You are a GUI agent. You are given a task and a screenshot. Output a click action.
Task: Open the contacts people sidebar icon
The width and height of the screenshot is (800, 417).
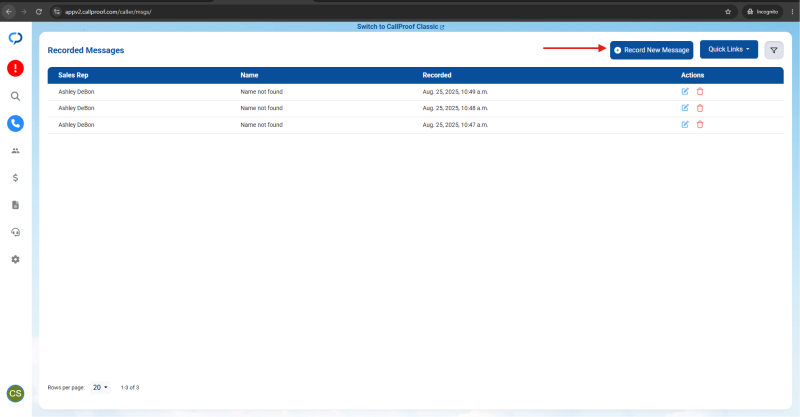(x=15, y=151)
